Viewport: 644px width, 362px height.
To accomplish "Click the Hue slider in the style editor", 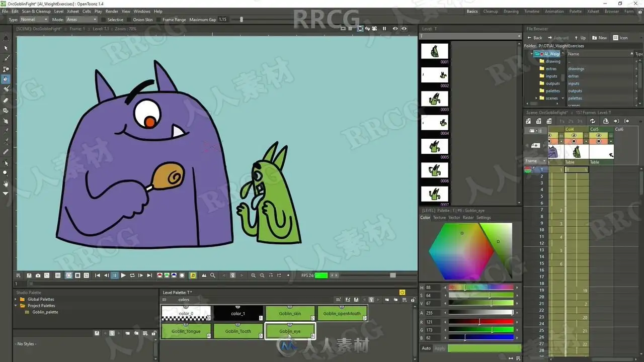I will (480, 288).
